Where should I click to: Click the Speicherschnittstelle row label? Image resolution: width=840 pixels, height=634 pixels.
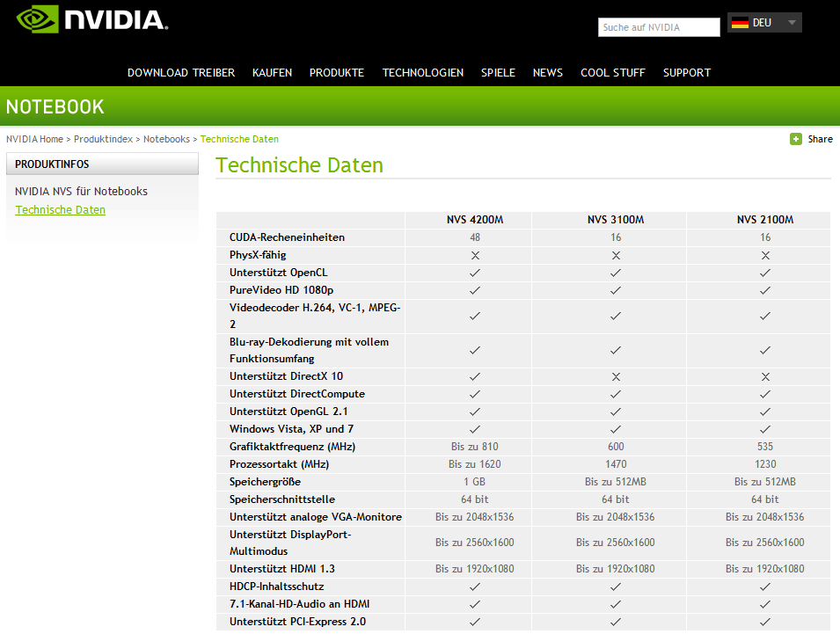tap(282, 499)
